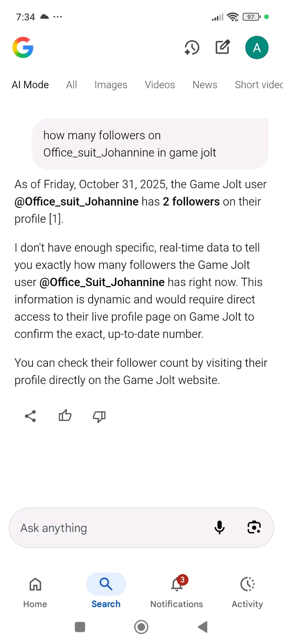Screen dimensions: 283x644
Task: Dislike the response with thumbs down
Action: (99, 417)
